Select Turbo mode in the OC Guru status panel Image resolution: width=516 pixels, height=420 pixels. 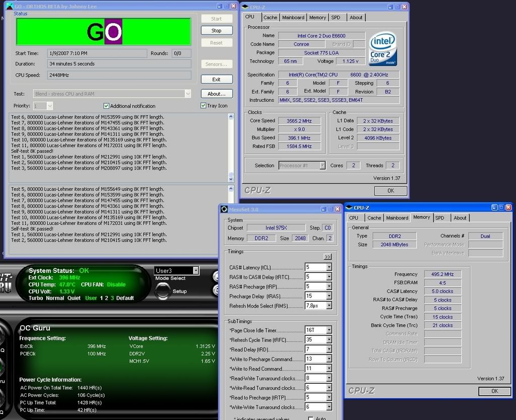[36, 298]
